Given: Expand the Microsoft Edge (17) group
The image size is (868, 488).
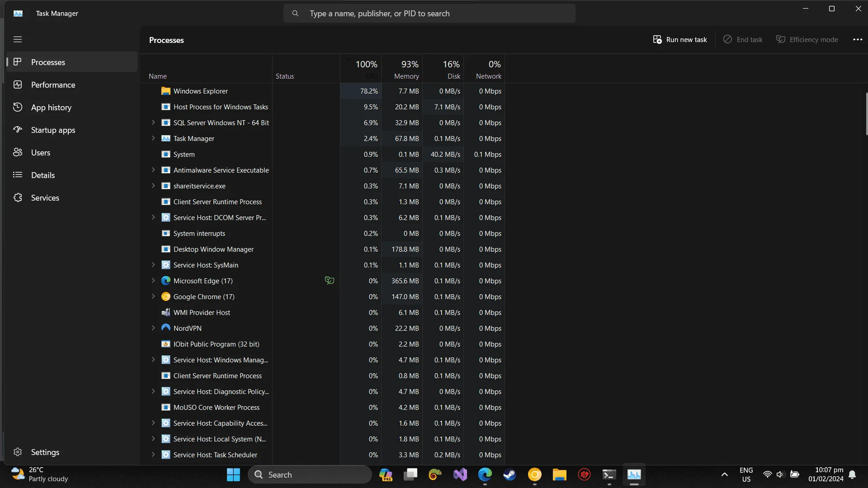Looking at the screenshot, I should click(153, 281).
